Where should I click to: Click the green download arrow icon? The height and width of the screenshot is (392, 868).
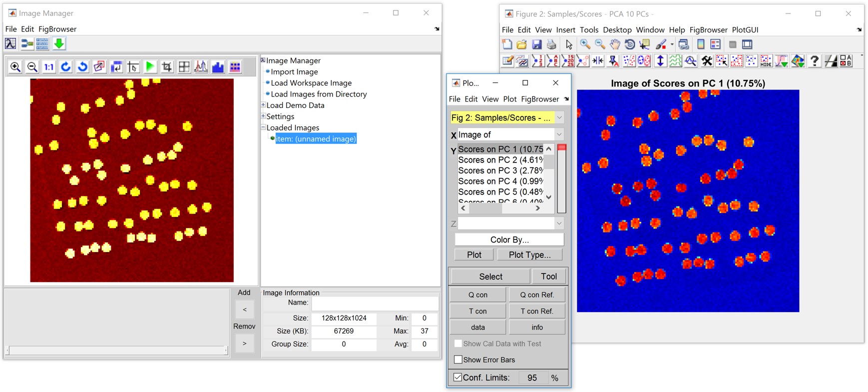[59, 44]
